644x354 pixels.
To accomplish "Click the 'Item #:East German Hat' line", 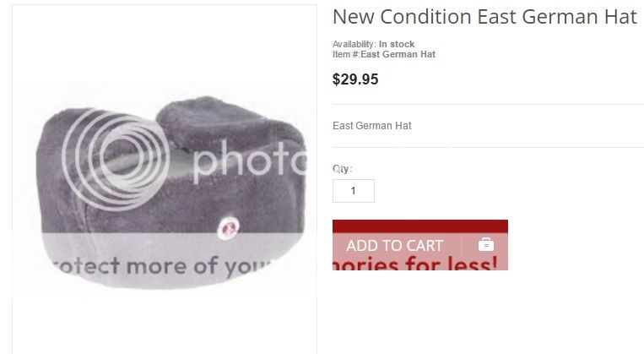I will (384, 54).
